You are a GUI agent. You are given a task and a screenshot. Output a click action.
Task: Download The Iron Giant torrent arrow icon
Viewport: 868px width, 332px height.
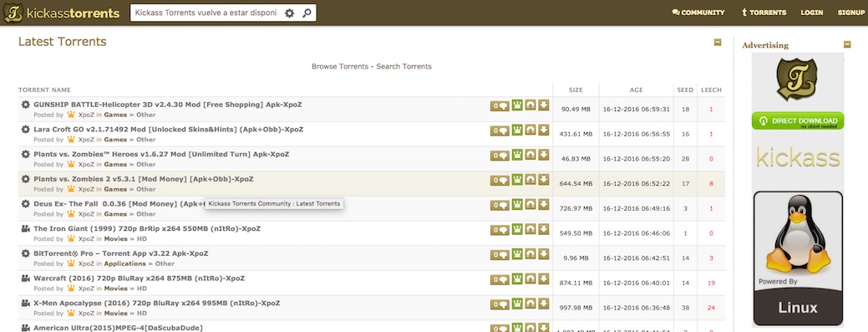pyautogui.click(x=544, y=229)
